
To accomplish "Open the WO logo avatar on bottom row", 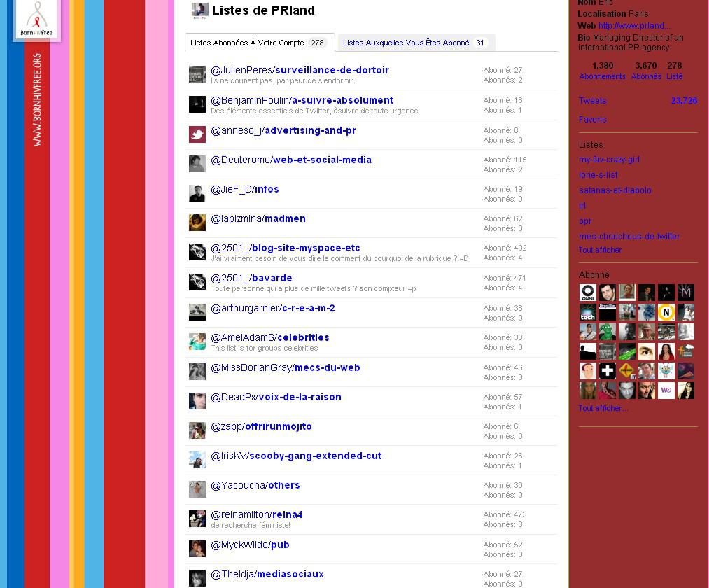I will pos(666,391).
